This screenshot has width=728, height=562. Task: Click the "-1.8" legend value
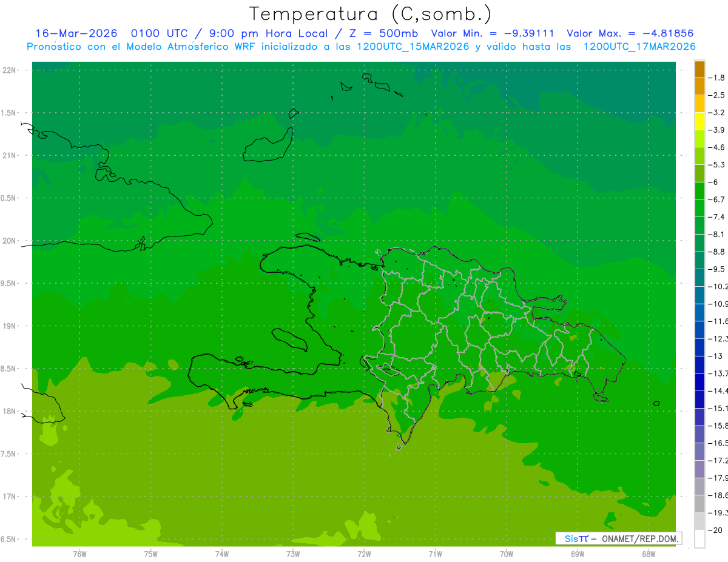pos(716,78)
